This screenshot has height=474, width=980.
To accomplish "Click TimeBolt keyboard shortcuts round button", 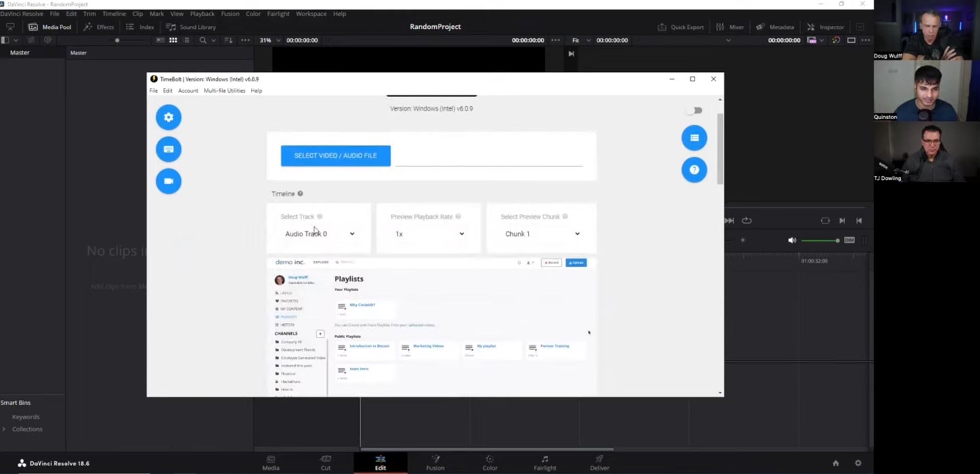I will click(169, 149).
